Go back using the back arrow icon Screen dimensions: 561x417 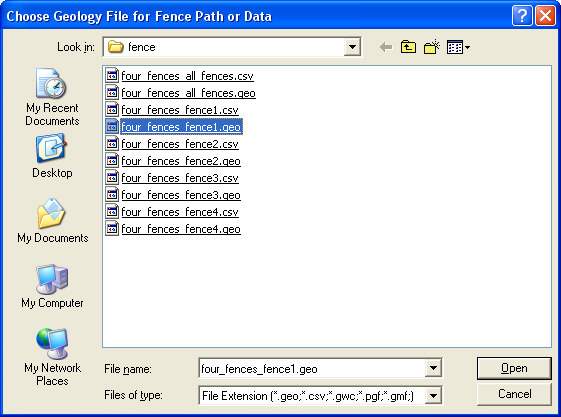386,47
